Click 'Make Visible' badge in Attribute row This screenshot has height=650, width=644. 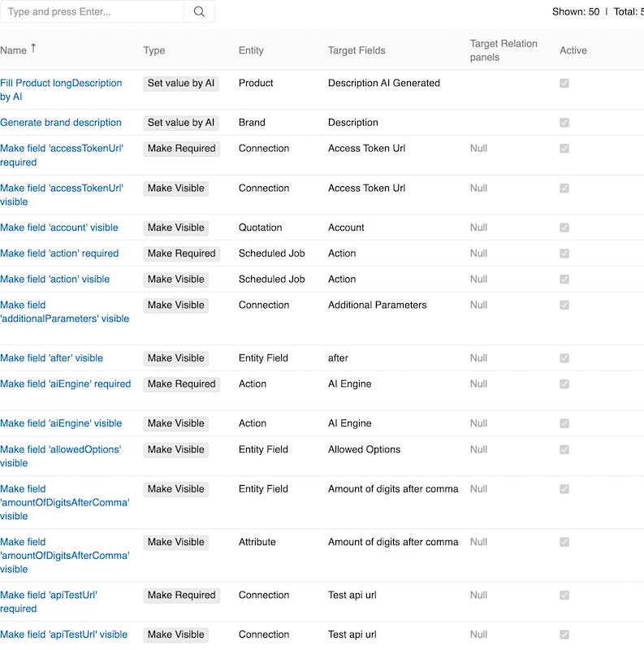pos(175,542)
